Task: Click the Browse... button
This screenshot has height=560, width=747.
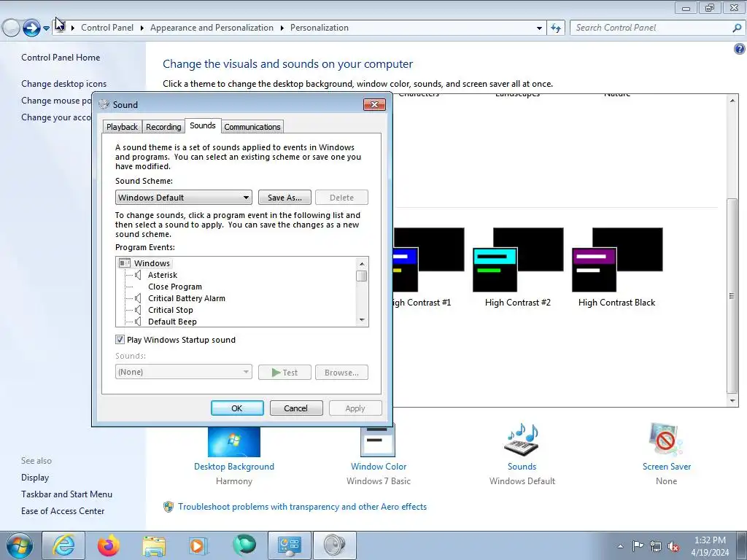Action: tap(341, 373)
